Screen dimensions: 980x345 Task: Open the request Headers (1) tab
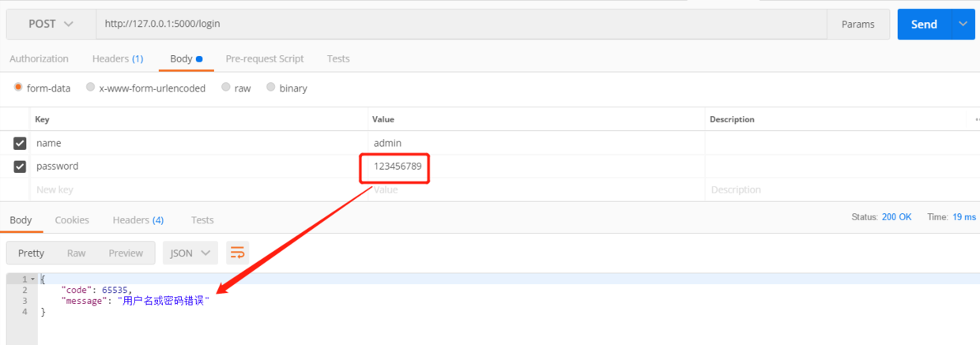tap(118, 58)
